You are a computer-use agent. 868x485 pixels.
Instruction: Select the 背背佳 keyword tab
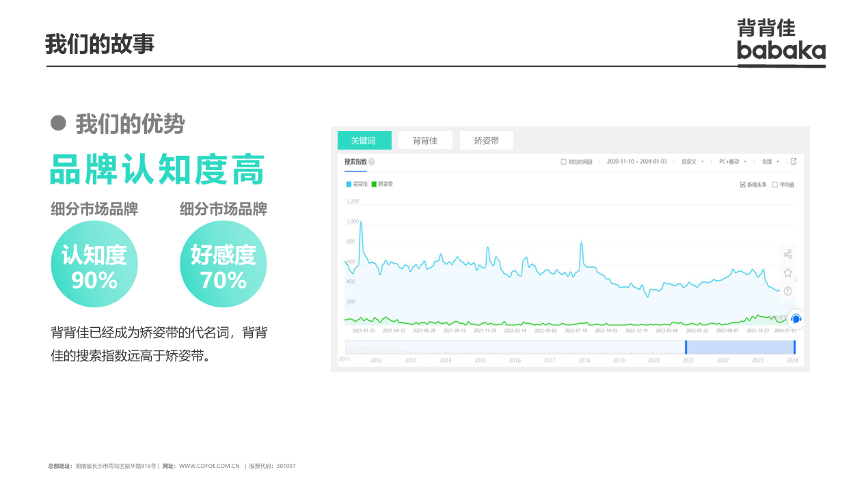click(425, 141)
